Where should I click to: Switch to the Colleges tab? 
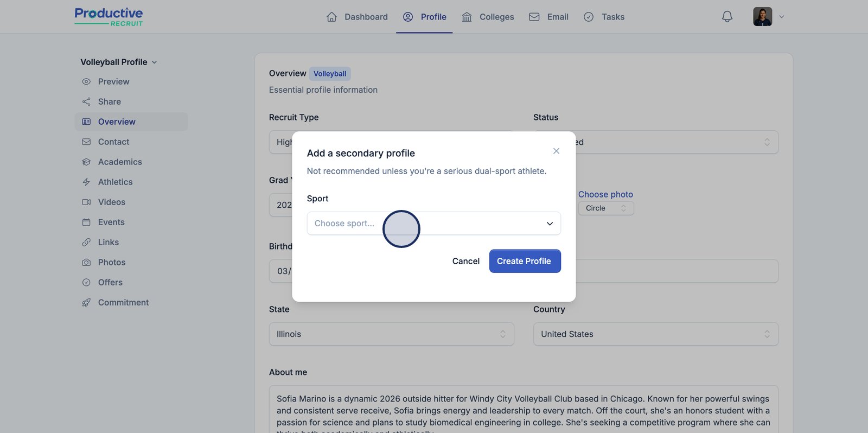[488, 17]
